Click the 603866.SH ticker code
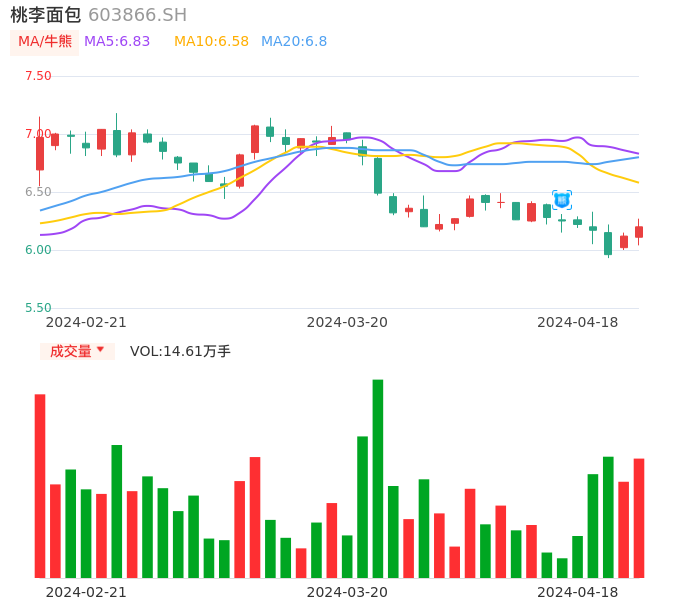The image size is (686, 606). pyautogui.click(x=137, y=15)
